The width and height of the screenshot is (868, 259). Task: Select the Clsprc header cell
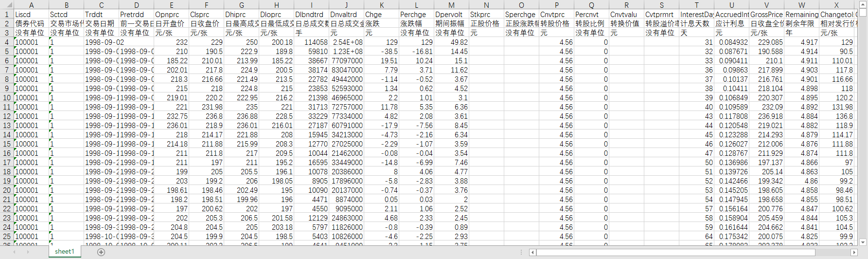click(x=207, y=15)
